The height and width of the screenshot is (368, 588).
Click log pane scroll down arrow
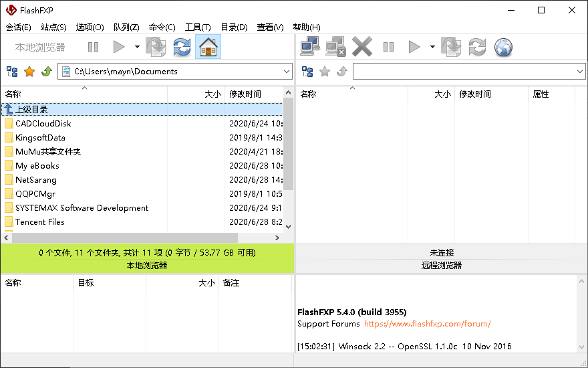(581, 347)
